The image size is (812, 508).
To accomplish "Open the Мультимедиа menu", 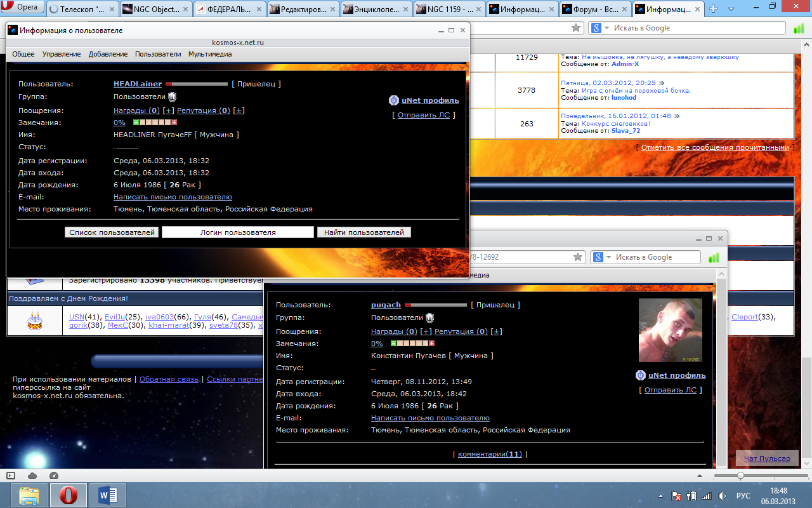I will coord(210,54).
